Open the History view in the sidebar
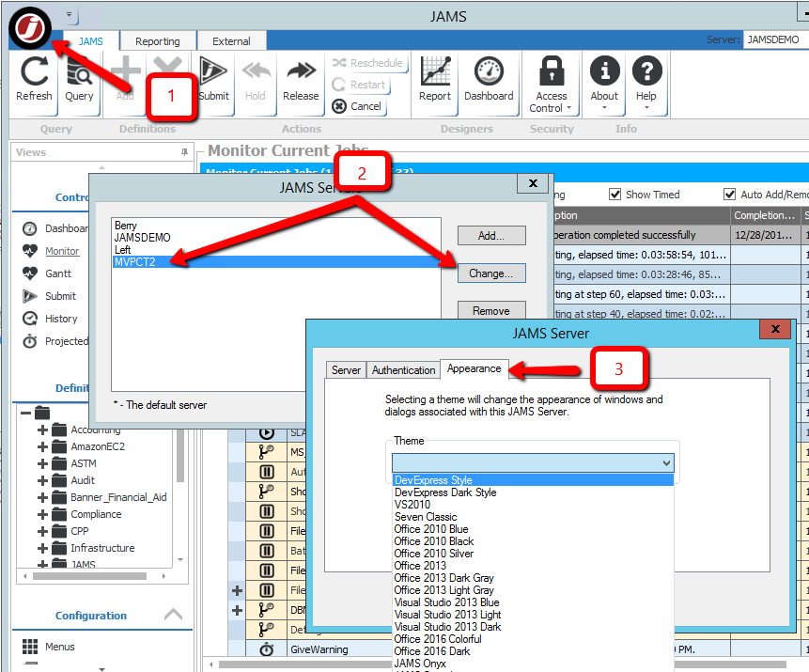The height and width of the screenshot is (672, 809). tap(50, 319)
